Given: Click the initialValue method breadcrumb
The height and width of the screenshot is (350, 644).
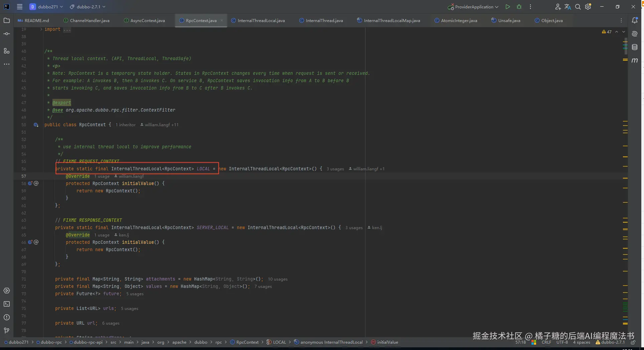Looking at the screenshot, I should click(384, 342).
